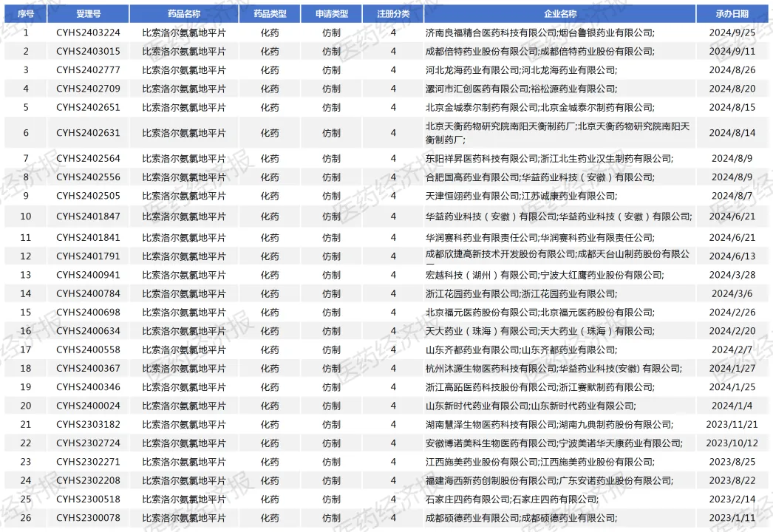Click the 药品类型 column header
The image size is (773, 532).
(x=270, y=13)
